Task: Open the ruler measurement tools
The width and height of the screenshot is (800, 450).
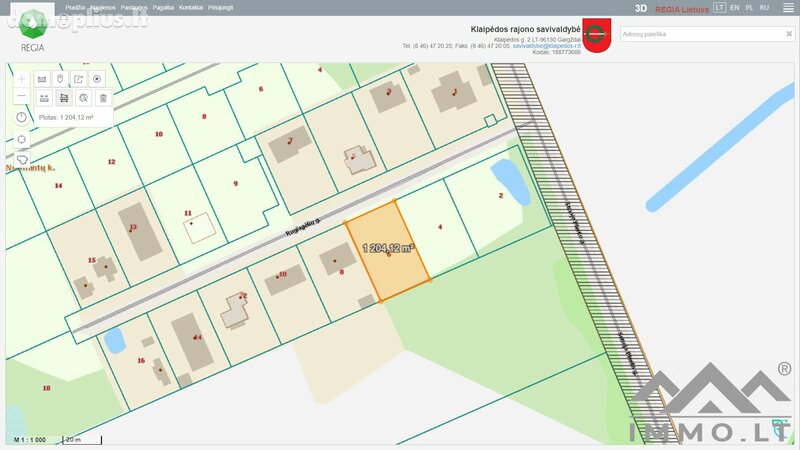Action: coord(42,79)
